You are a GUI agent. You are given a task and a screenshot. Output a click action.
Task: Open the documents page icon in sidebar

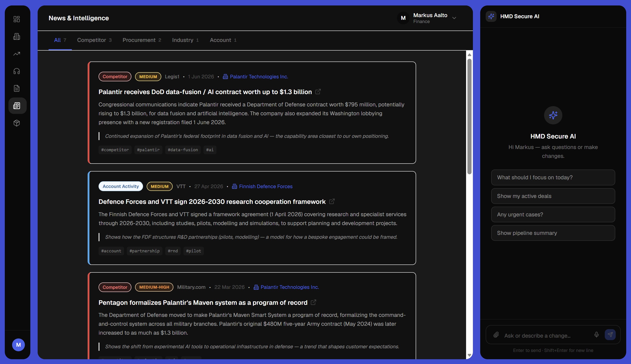coord(16,89)
